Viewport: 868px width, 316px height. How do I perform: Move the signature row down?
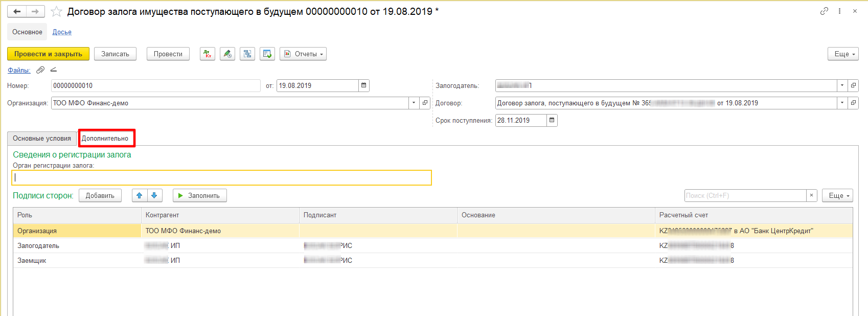(x=154, y=195)
